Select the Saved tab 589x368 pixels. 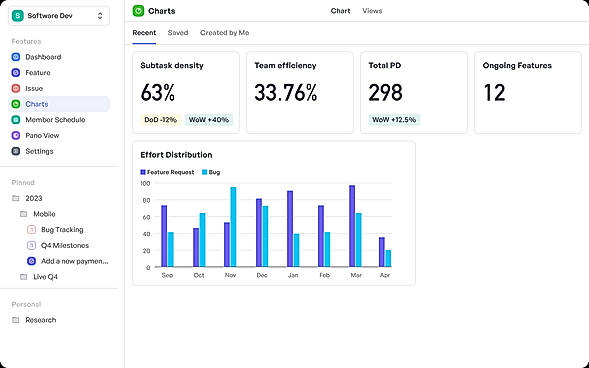(x=178, y=33)
